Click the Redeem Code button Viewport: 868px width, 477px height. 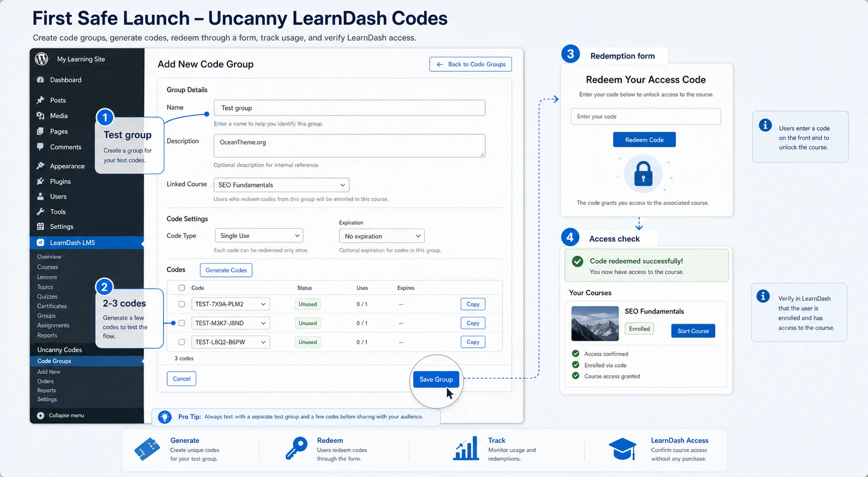644,140
